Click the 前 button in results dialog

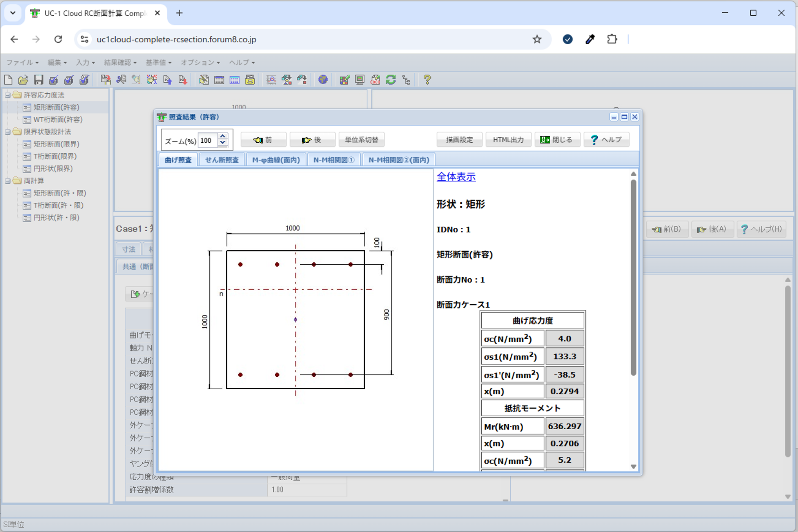click(263, 140)
